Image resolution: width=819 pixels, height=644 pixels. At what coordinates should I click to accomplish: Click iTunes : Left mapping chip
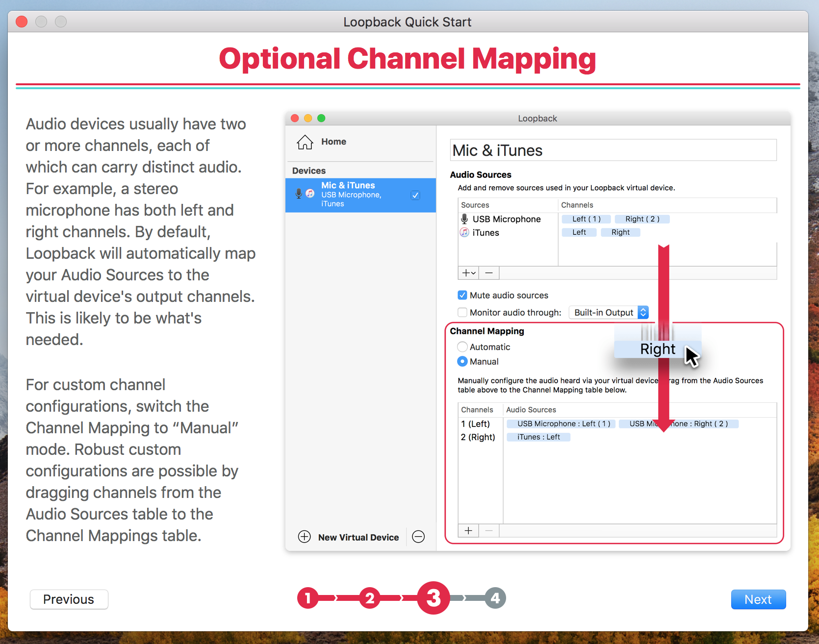[x=538, y=437]
